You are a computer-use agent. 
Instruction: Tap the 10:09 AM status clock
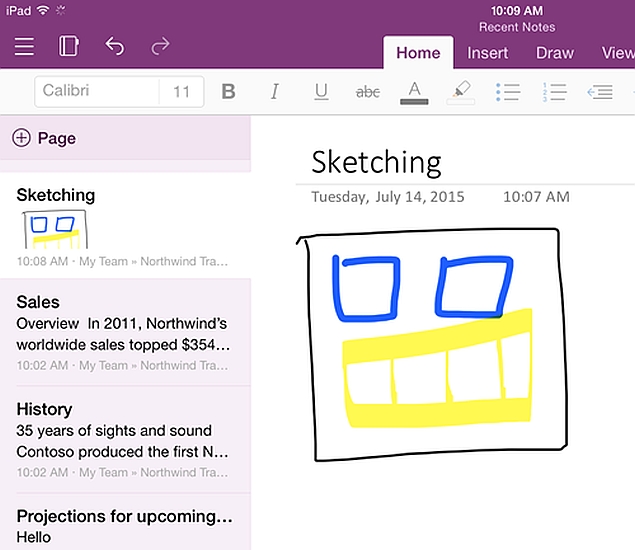click(517, 11)
